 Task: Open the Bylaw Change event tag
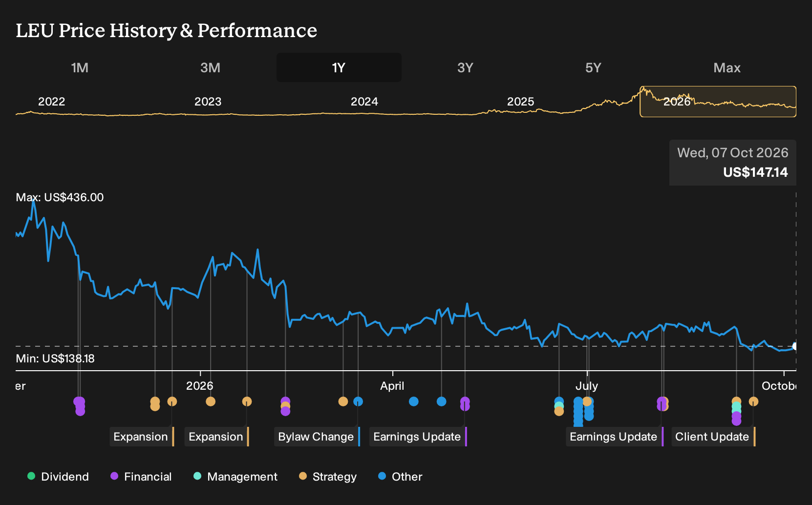(x=317, y=437)
